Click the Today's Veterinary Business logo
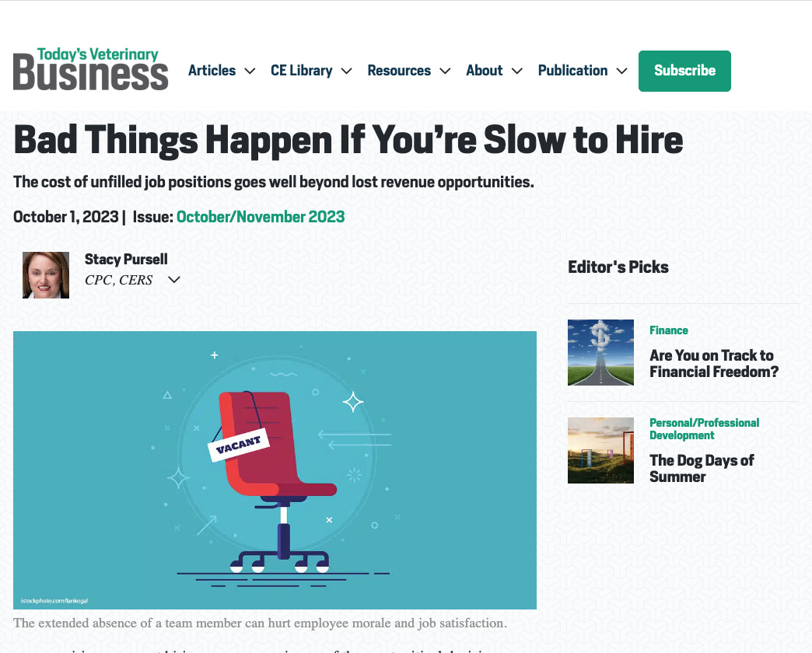 (x=91, y=69)
